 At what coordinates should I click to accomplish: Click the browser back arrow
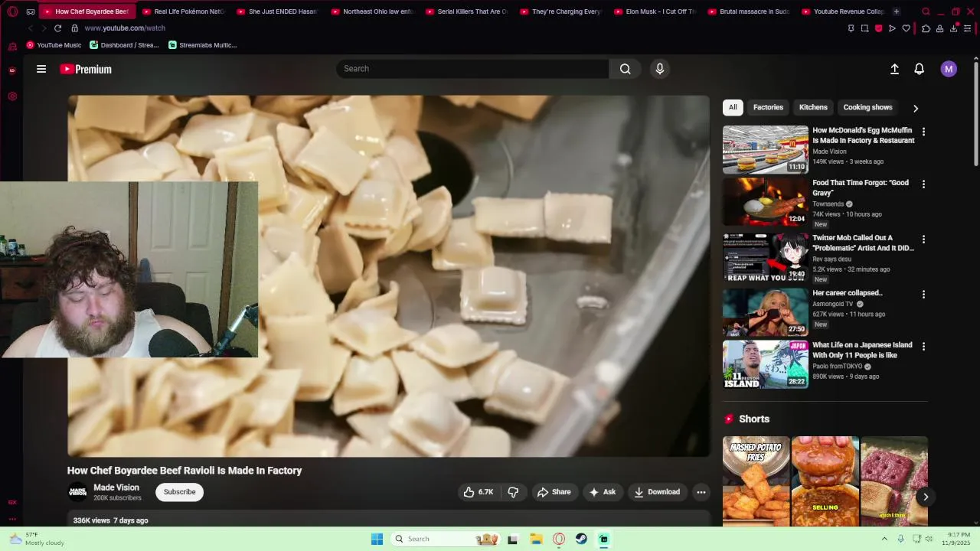coord(31,28)
